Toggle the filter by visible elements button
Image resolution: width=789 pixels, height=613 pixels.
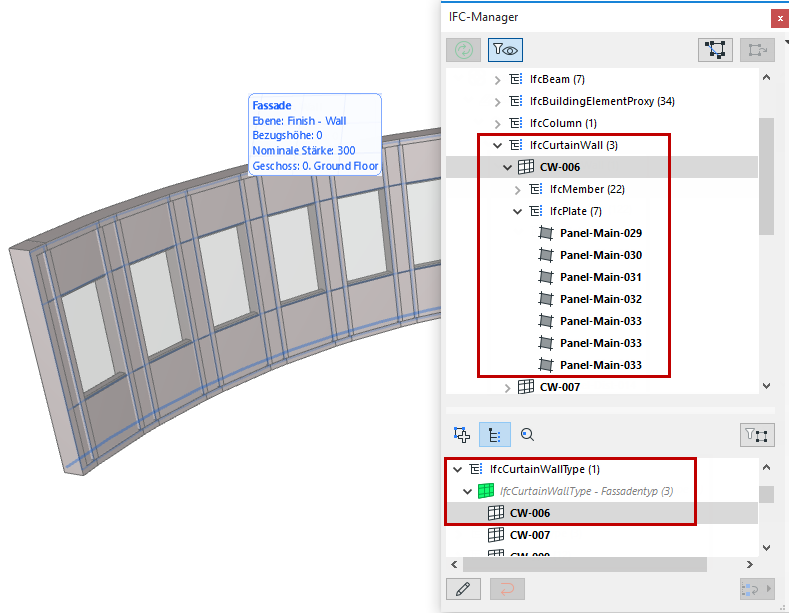[x=505, y=50]
